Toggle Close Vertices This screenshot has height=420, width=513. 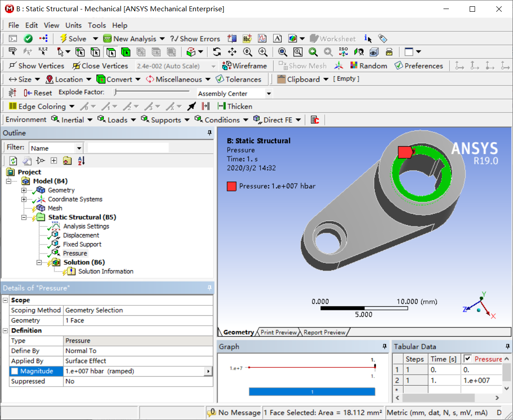point(100,66)
